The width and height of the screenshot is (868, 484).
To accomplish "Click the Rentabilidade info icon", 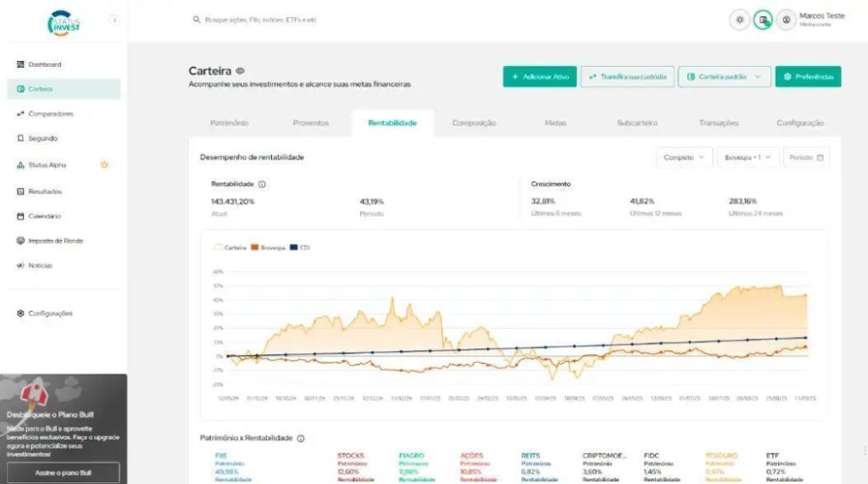I will point(262,184).
